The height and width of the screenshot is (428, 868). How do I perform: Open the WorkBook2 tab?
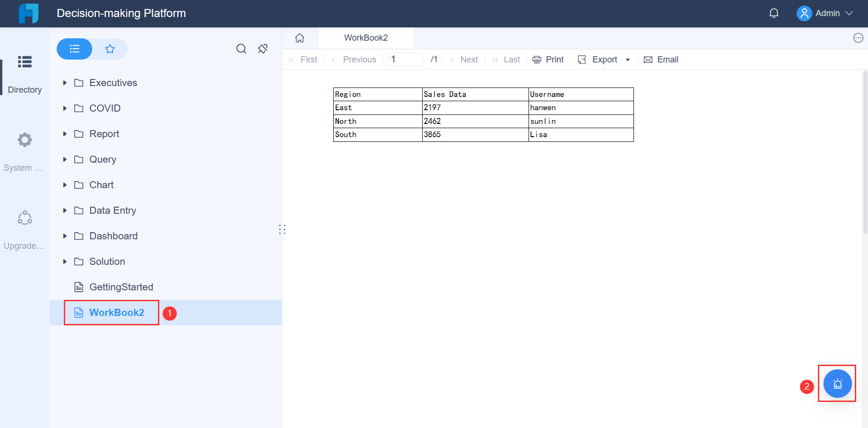pyautogui.click(x=365, y=37)
